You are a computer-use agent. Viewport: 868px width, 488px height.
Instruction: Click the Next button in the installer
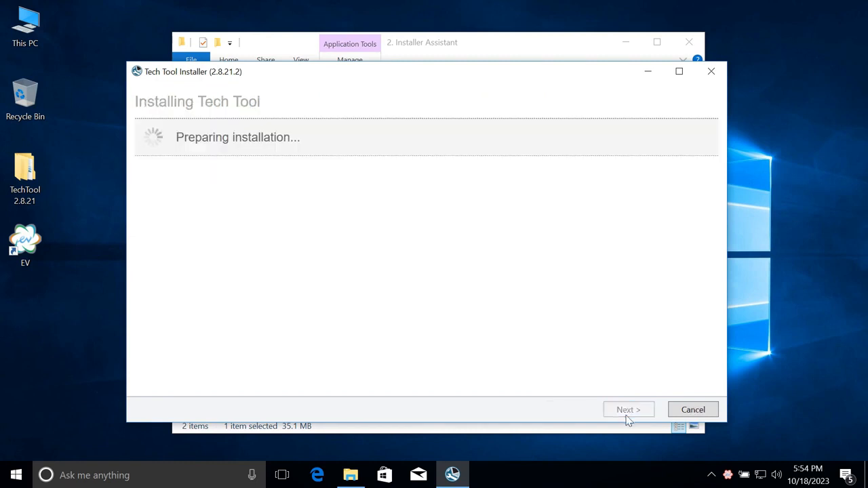(x=628, y=409)
